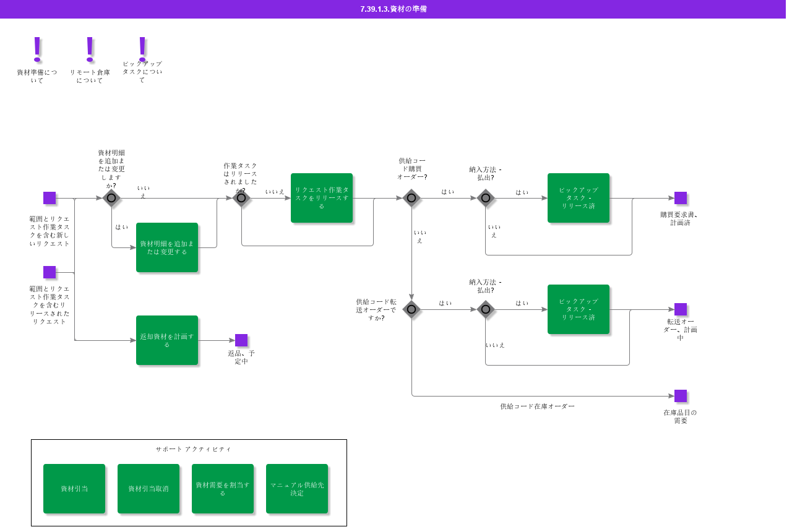This screenshot has height=532, width=792.
Task: Click the 返品、予定中 end event square
Action: pos(241,340)
